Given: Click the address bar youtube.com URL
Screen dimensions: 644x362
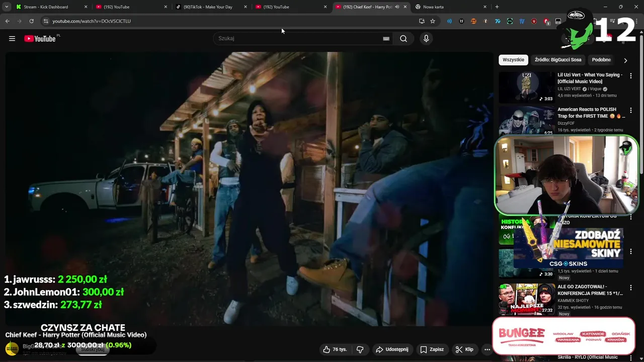Looking at the screenshot, I should tap(92, 21).
